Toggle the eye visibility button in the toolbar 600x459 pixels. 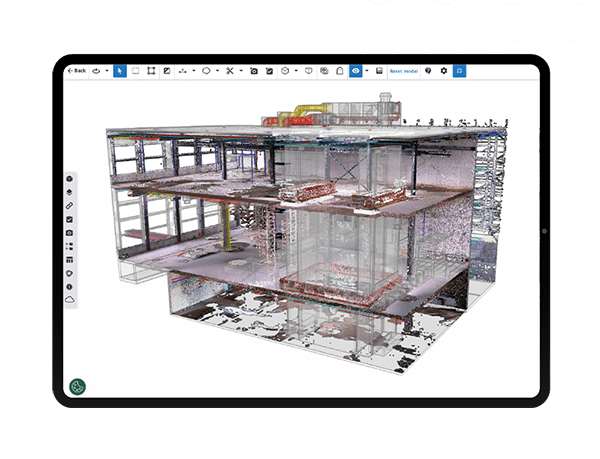tap(356, 71)
